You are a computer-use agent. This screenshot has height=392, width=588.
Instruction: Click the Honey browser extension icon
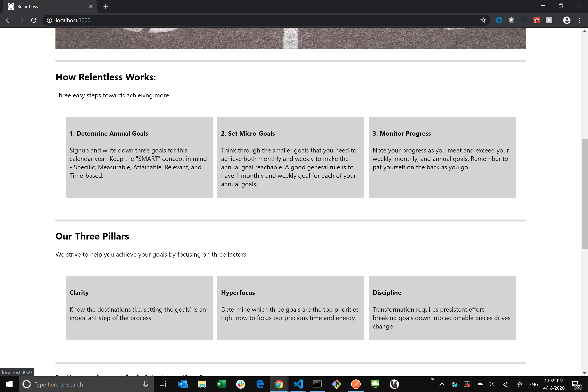[549, 20]
